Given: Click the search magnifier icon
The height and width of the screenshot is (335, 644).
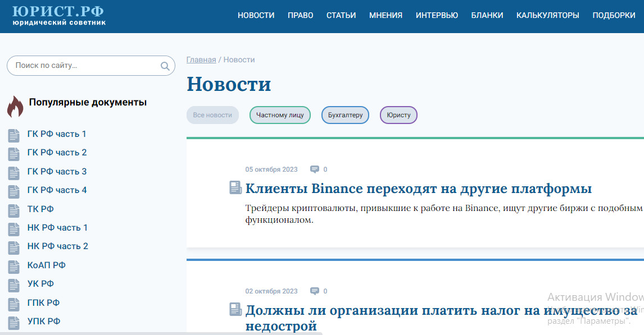Looking at the screenshot, I should coord(165,66).
